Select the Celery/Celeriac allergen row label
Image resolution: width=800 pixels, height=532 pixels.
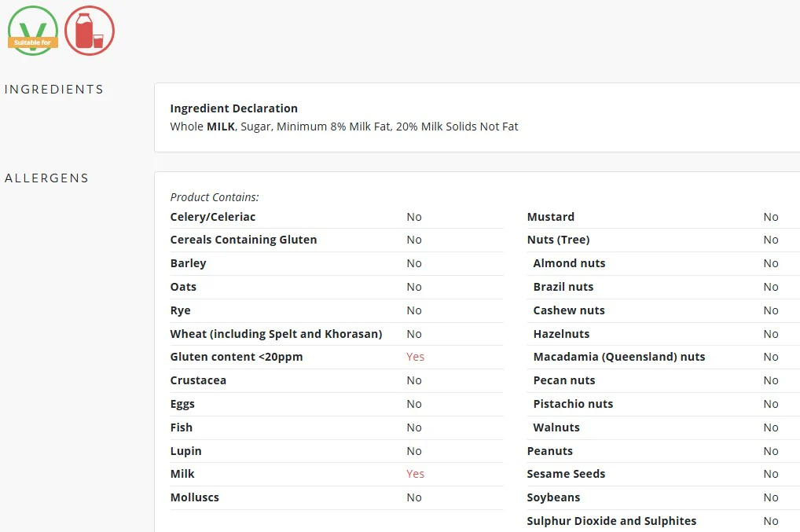(x=213, y=218)
